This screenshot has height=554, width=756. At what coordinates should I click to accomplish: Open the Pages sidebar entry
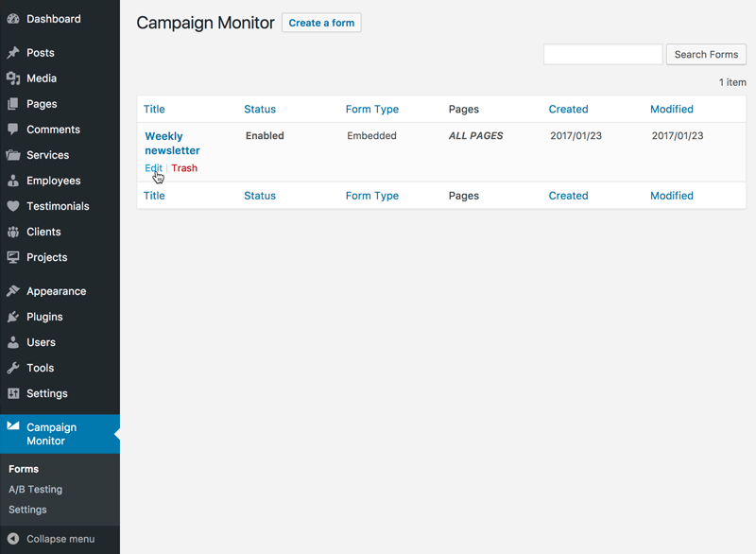42,104
